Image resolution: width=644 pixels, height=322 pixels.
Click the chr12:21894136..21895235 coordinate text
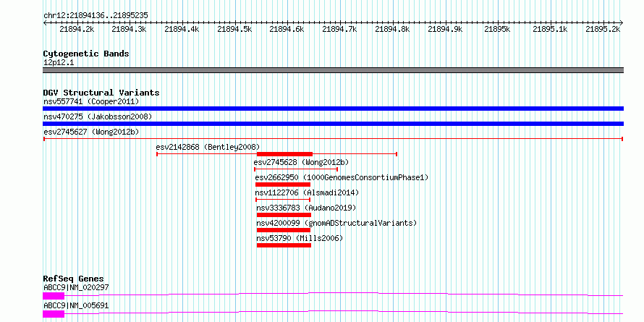click(x=96, y=16)
